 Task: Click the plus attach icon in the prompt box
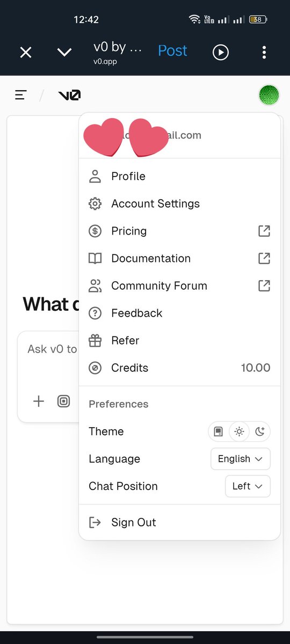[x=39, y=401]
